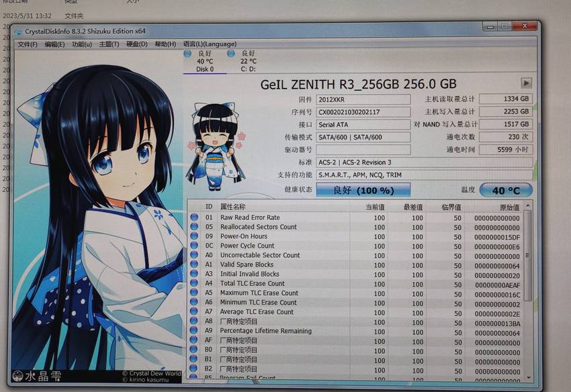Select the Power-On Hours attribute name
The image size is (571, 392).
point(244,236)
